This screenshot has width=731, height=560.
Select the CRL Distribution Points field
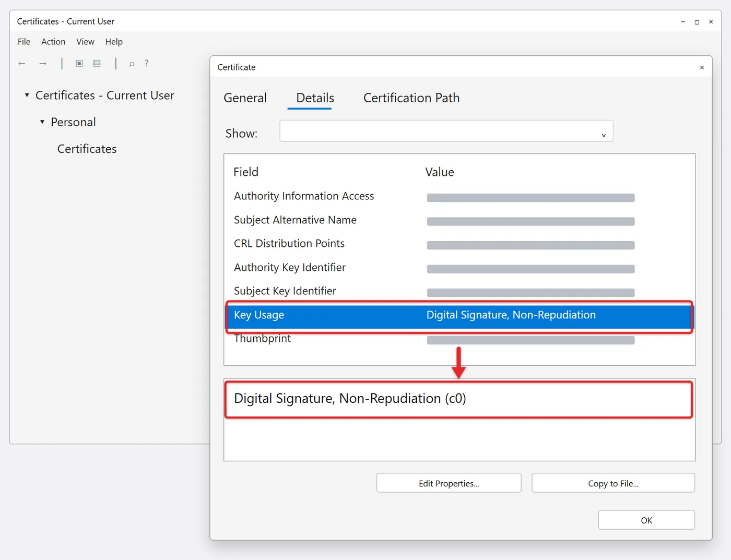289,244
